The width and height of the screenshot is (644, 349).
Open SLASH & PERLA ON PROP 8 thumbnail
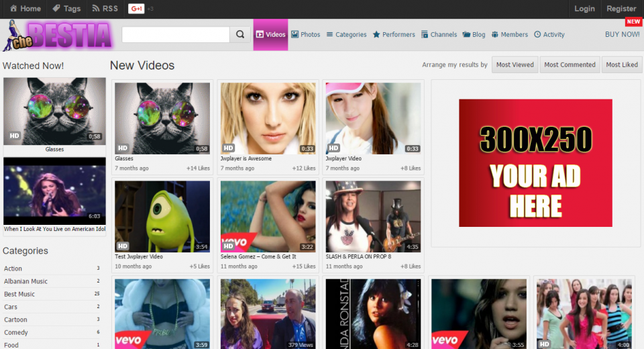tap(373, 217)
